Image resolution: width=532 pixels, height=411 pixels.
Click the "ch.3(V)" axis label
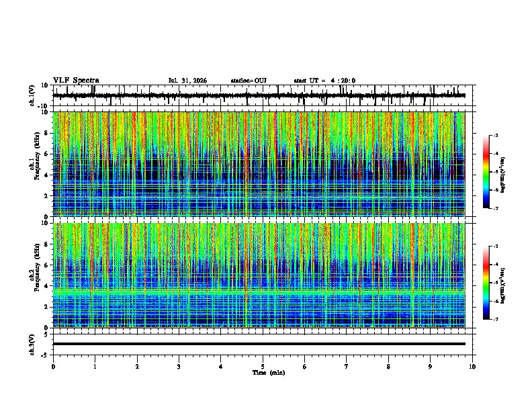click(32, 345)
